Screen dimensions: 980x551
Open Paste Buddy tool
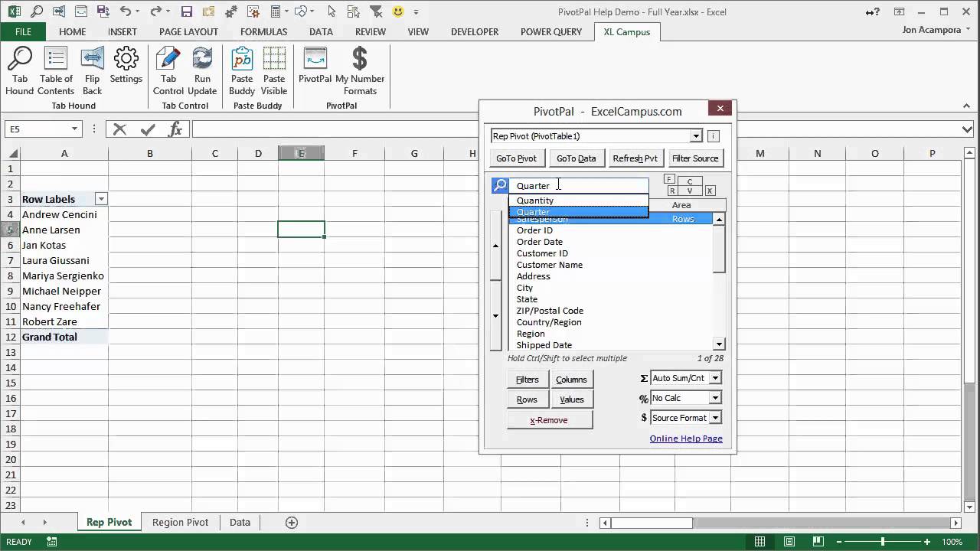pyautogui.click(x=242, y=70)
